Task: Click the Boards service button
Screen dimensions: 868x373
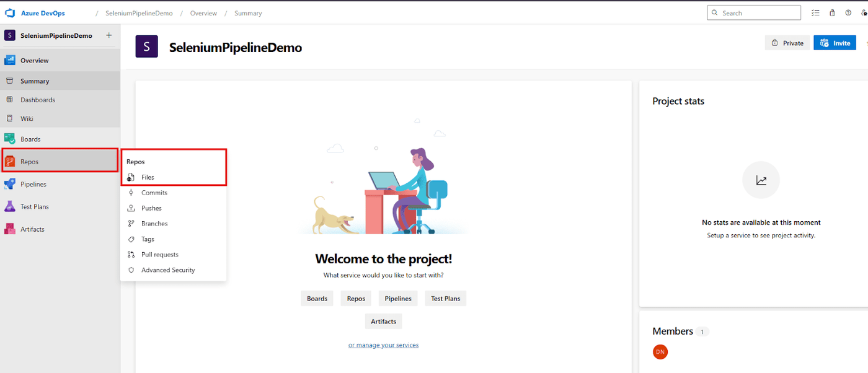Action: tap(317, 299)
